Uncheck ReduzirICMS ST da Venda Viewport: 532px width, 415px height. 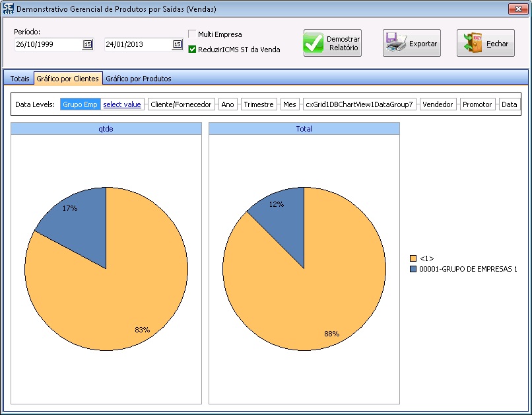coord(192,50)
